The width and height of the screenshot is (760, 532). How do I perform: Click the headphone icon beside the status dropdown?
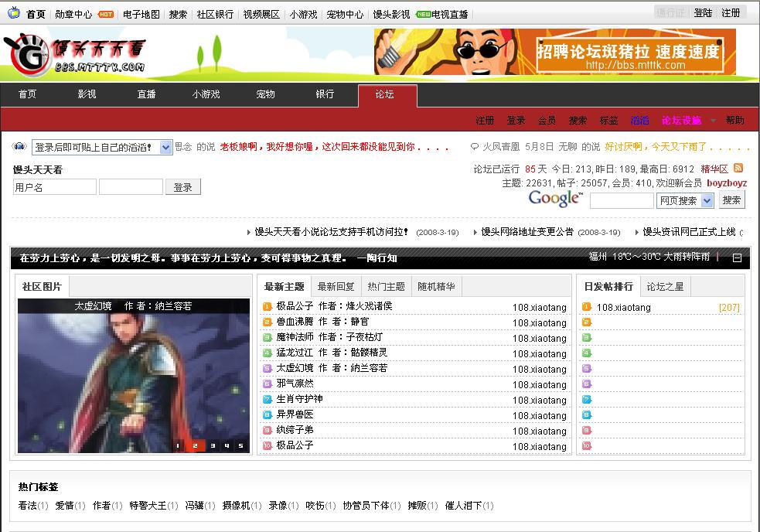click(x=19, y=146)
